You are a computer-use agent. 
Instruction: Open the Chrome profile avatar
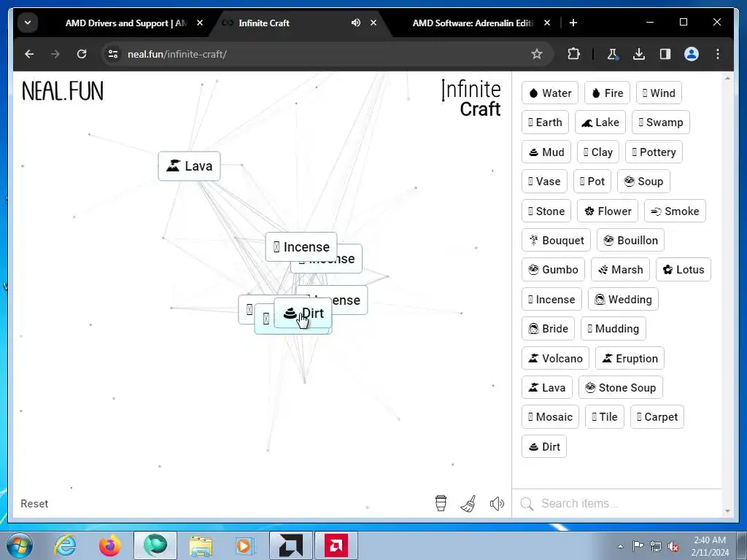[692, 54]
